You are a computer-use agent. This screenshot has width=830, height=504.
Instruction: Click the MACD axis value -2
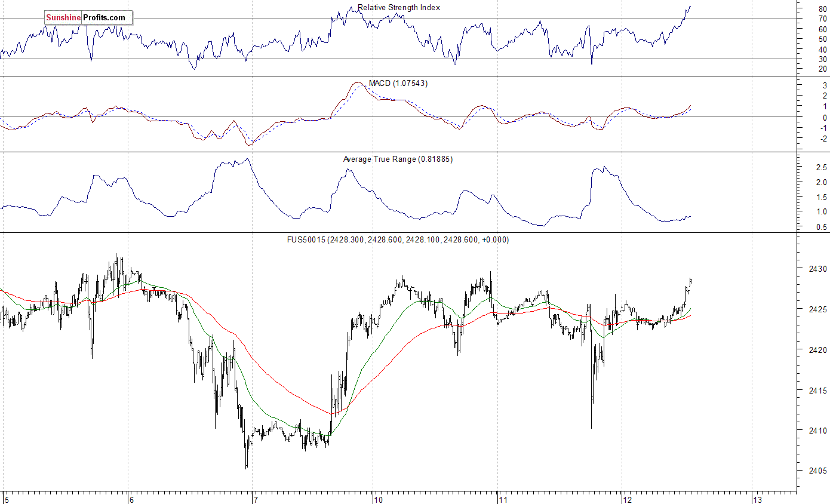pos(823,139)
